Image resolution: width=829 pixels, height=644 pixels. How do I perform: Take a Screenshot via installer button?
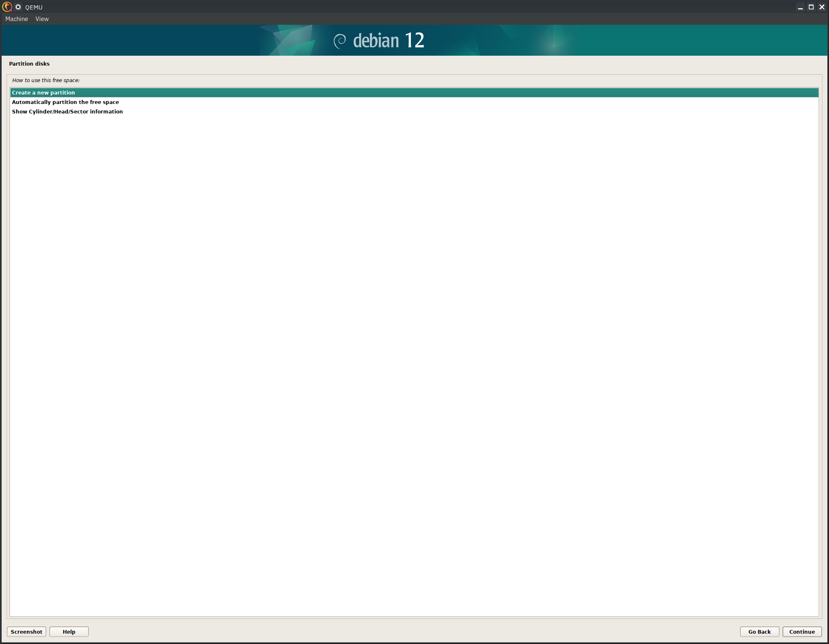[26, 632]
